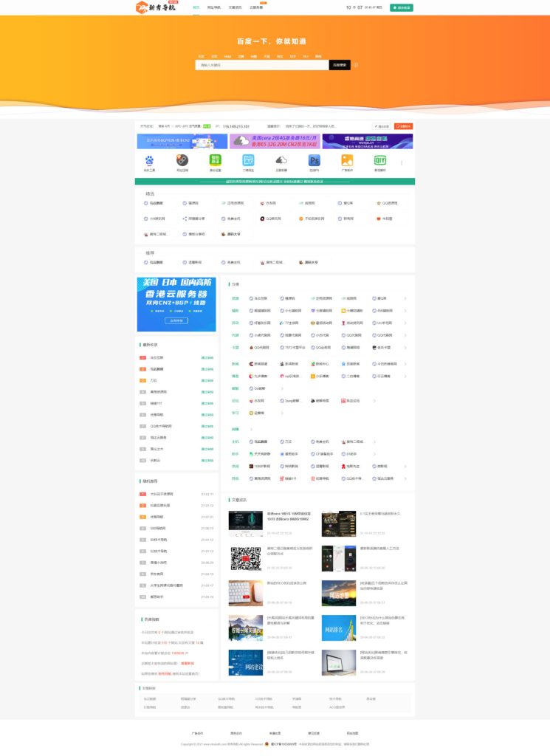The height and width of the screenshot is (756, 550).
Task: Open the chain-link icon shortcut
Action: click(x=182, y=160)
